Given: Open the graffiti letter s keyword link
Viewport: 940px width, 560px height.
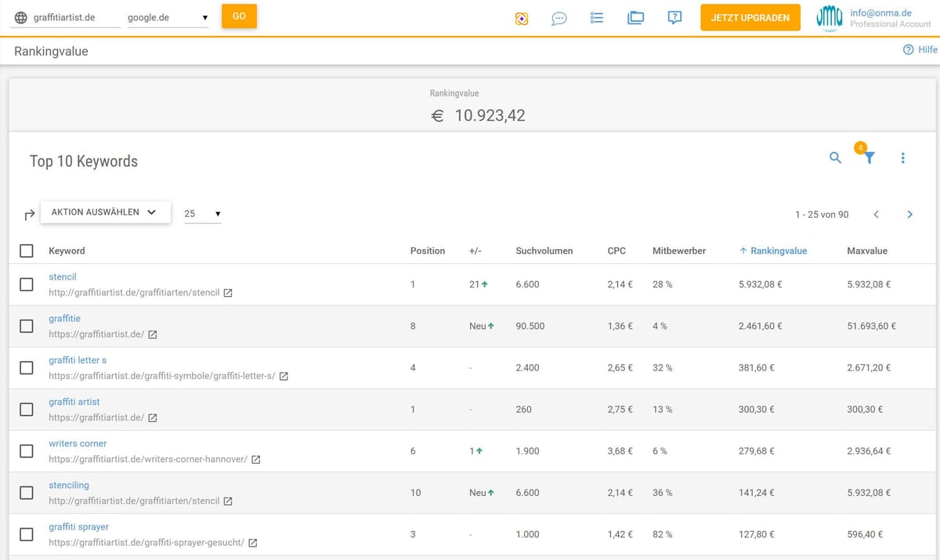Looking at the screenshot, I should click(x=78, y=359).
